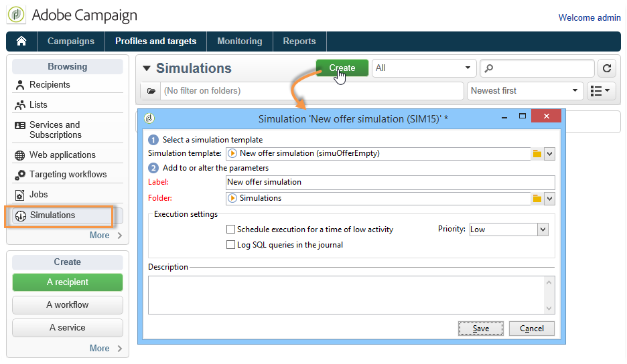Open Targeting workflows
This screenshot has height=364, width=627.
tap(68, 175)
